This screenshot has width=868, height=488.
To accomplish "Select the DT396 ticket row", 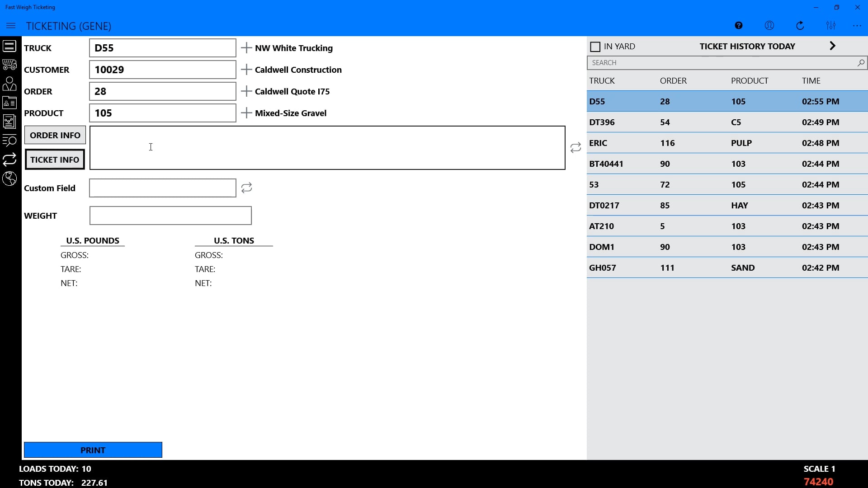I will tap(727, 122).
